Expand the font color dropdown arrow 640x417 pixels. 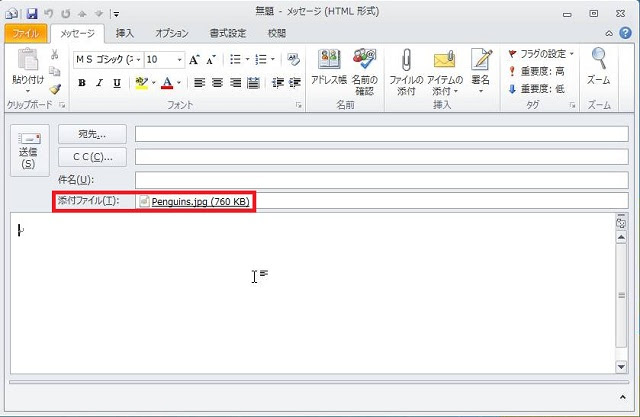pyautogui.click(x=179, y=83)
